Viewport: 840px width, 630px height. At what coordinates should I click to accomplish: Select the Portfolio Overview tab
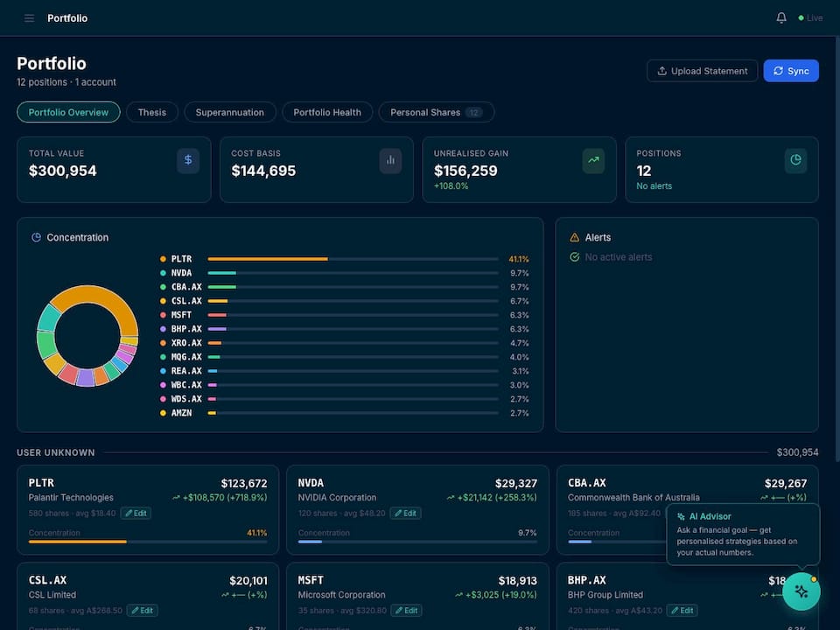(x=68, y=112)
